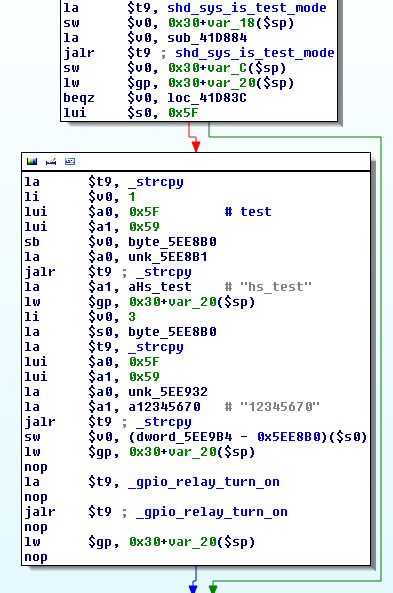Click the group nodes icon in header

pyautogui.click(x=70, y=161)
